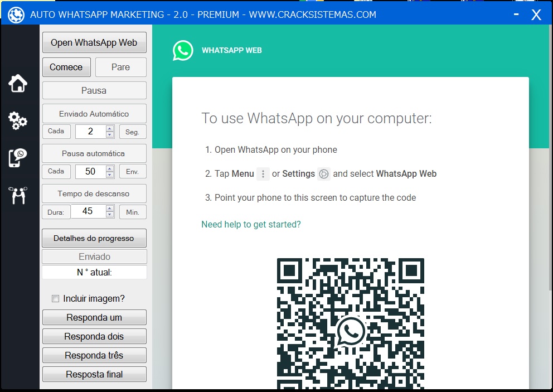This screenshot has width=553, height=392.
Task: Open Detalhes do progresso
Action: point(94,238)
